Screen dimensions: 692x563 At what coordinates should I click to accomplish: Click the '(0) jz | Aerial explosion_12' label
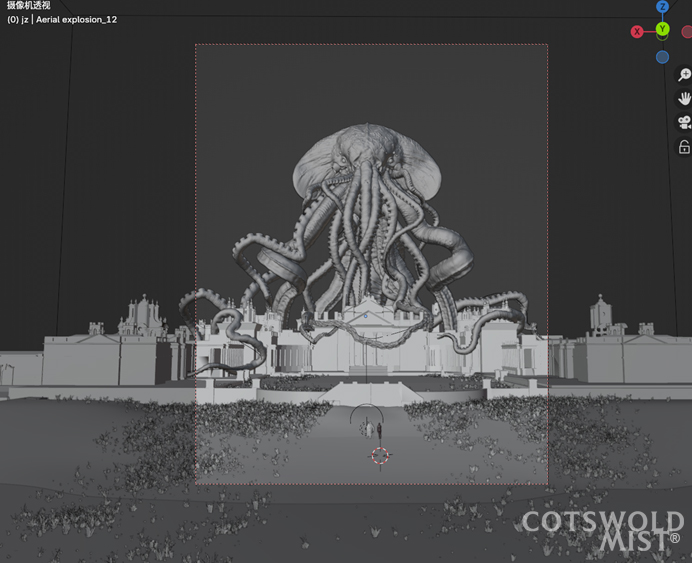62,20
